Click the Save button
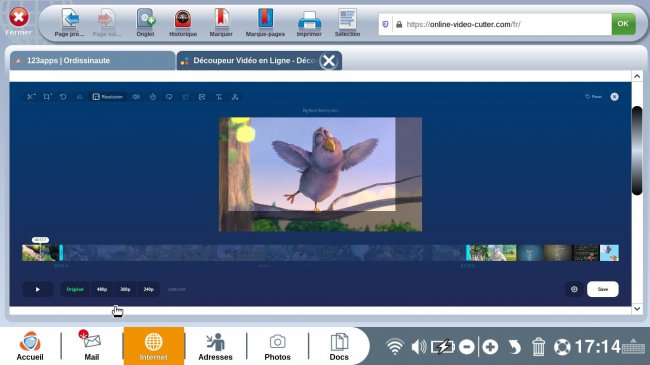This screenshot has height=365, width=650. coord(603,289)
